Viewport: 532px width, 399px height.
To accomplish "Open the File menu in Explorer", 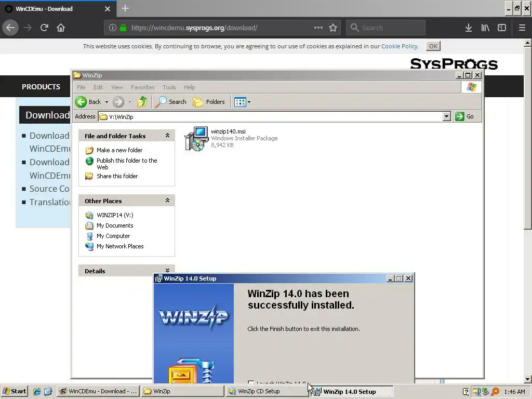I will 81,87.
